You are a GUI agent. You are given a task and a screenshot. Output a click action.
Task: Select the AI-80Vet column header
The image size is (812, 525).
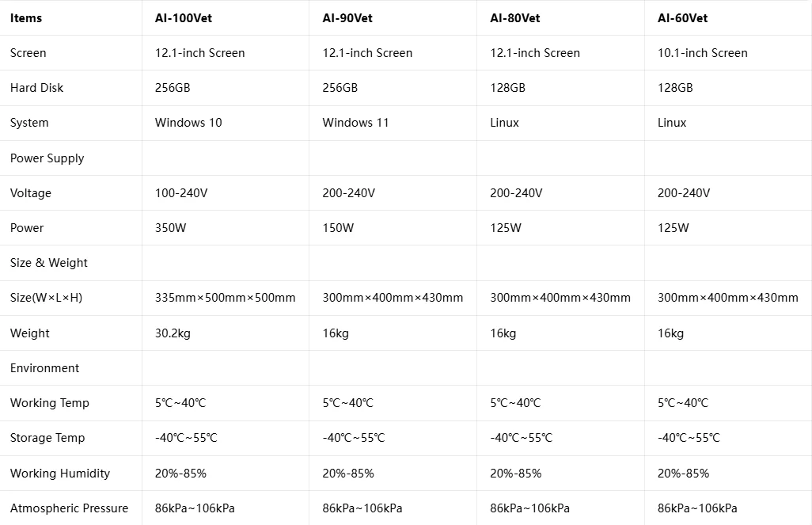click(x=515, y=18)
